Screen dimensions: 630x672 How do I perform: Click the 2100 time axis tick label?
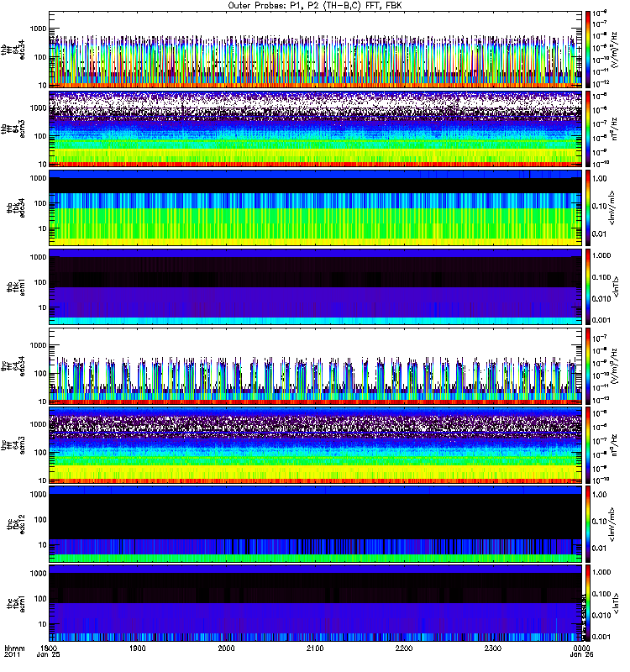[315, 648]
